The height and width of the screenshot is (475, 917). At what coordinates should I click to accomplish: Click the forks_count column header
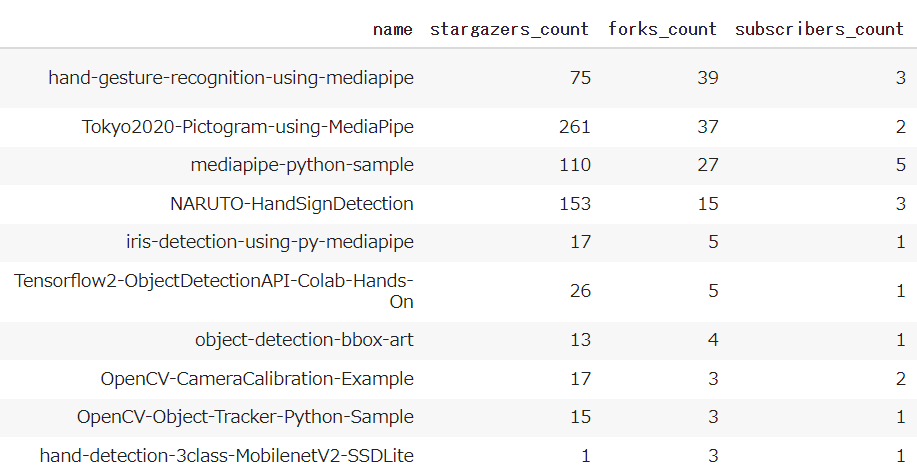(x=663, y=29)
